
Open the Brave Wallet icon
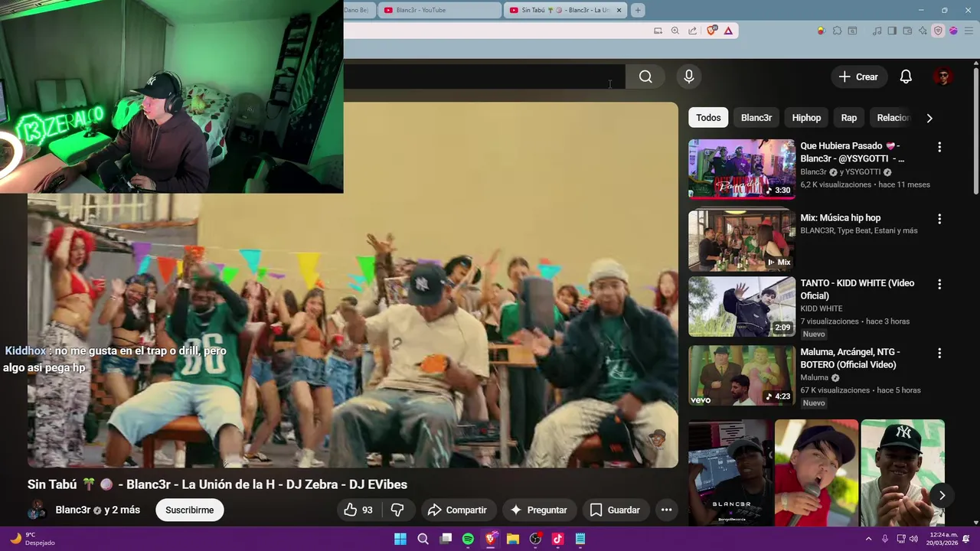907,31
